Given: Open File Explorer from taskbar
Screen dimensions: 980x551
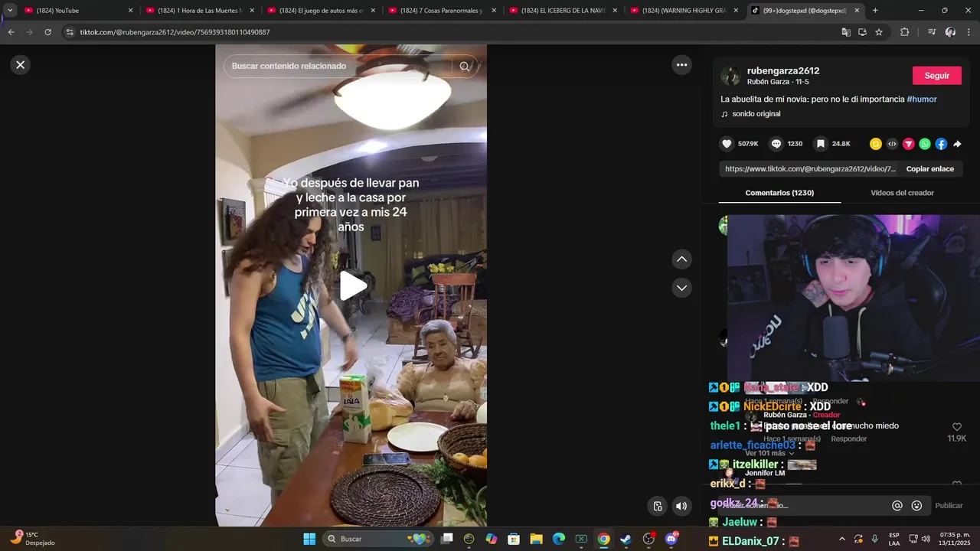Looking at the screenshot, I should [x=536, y=539].
